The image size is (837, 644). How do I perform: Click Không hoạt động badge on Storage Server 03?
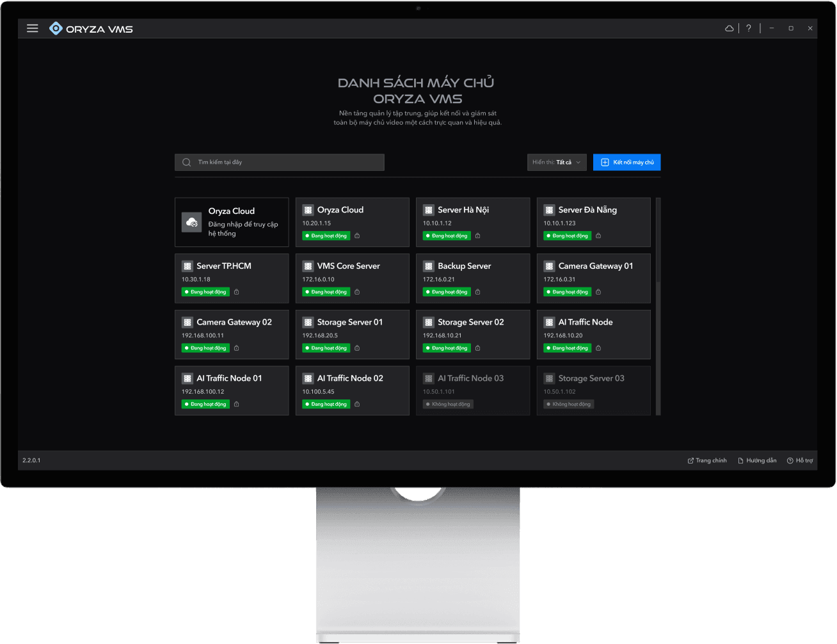569,404
